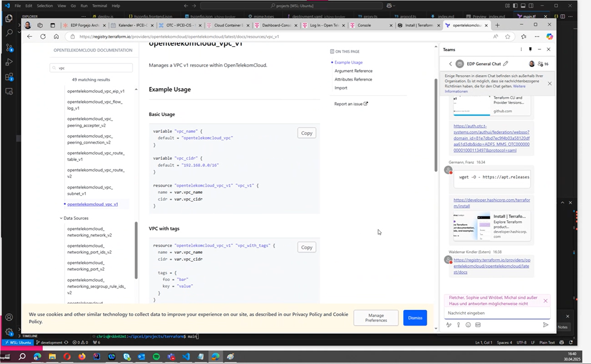Open Remote Explorer in VS Code activity bar

(x=9, y=92)
